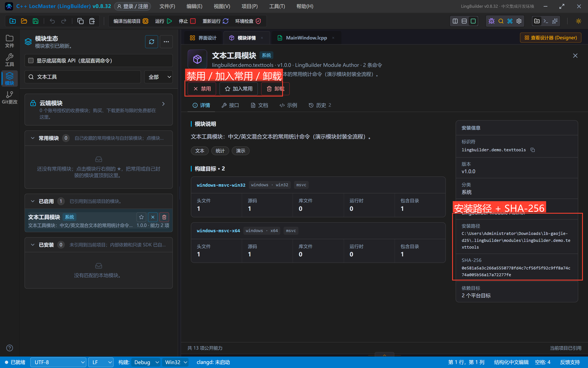
Task: Refresh the module index
Action: (x=152, y=42)
